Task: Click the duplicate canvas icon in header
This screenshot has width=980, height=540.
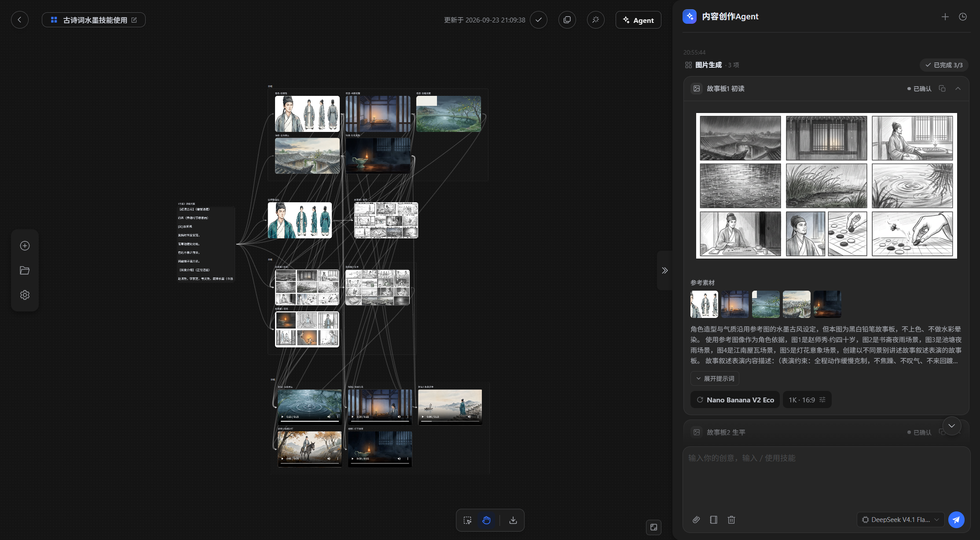Action: pyautogui.click(x=567, y=20)
